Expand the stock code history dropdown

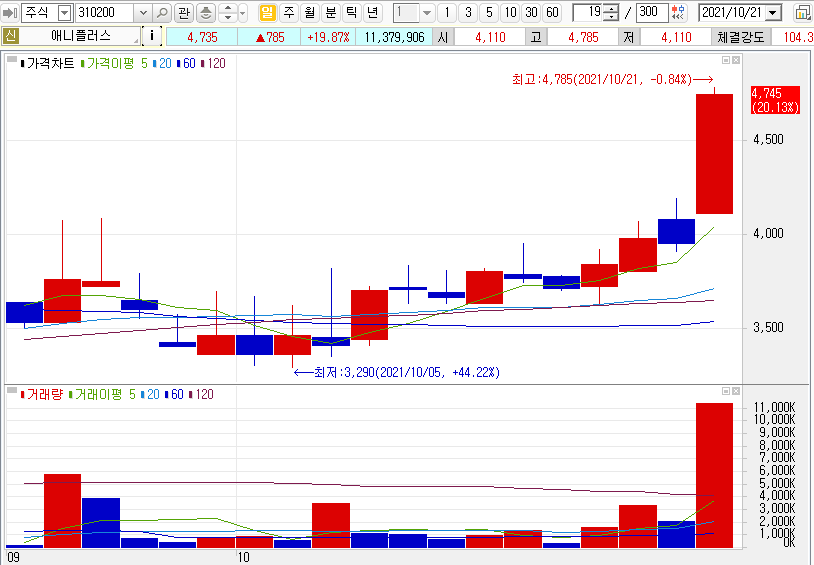click(143, 12)
